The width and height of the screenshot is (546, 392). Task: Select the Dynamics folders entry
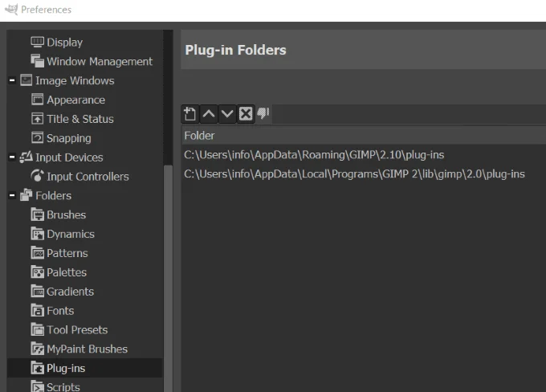click(x=71, y=234)
